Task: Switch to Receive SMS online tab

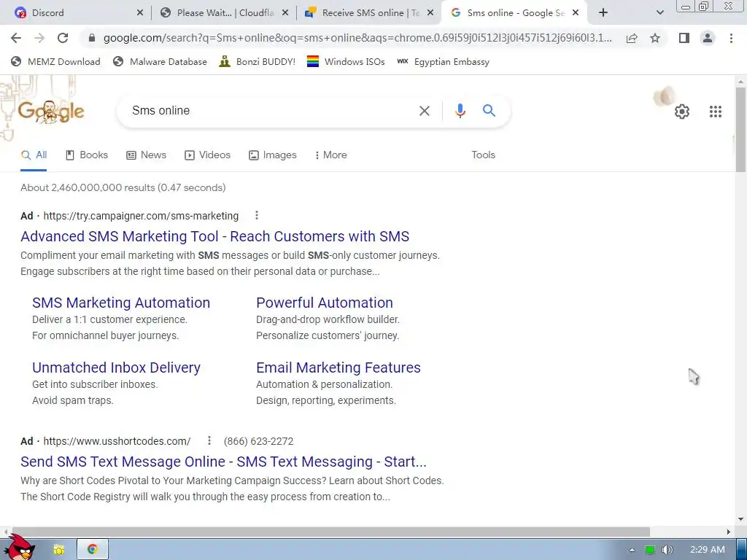Action: click(368, 13)
